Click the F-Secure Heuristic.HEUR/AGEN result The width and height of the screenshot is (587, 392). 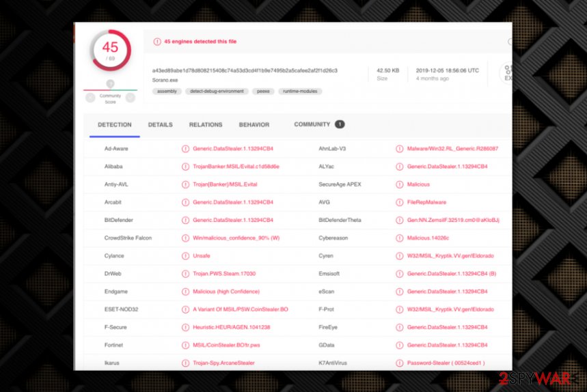coord(232,327)
